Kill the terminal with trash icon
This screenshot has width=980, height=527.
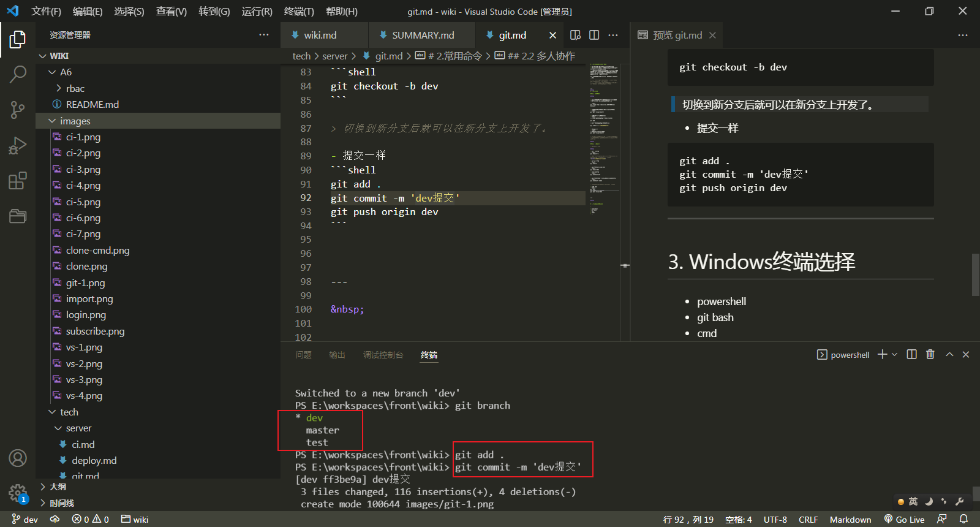930,354
